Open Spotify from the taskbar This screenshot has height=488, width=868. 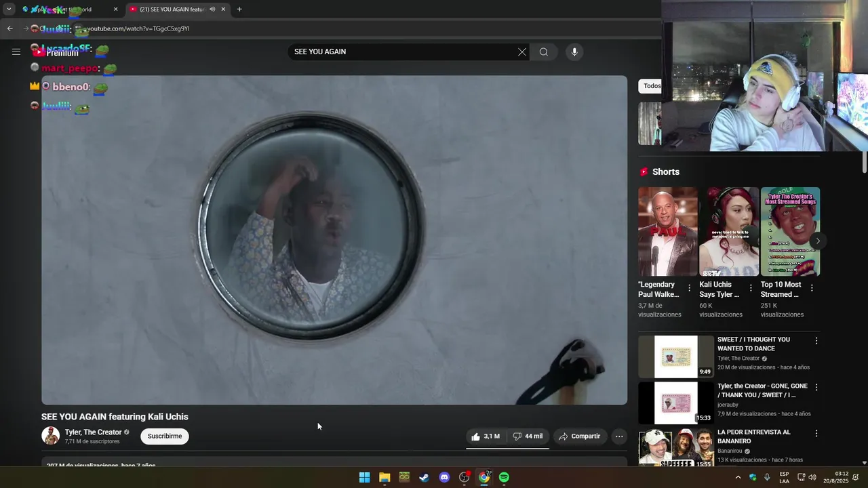point(504,477)
